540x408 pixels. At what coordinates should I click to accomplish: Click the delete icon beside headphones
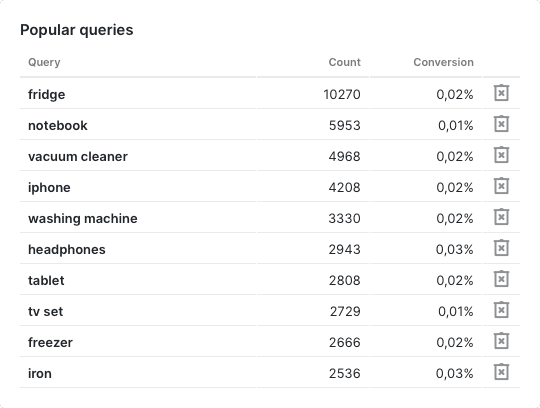pyautogui.click(x=501, y=248)
